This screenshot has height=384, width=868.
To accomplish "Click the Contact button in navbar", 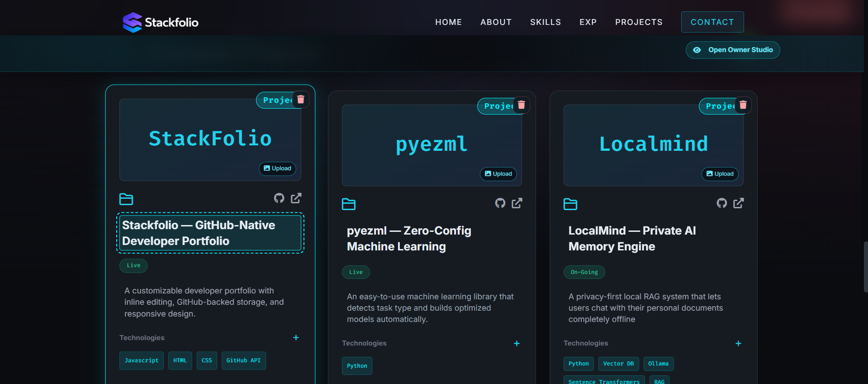I will pyautogui.click(x=712, y=22).
